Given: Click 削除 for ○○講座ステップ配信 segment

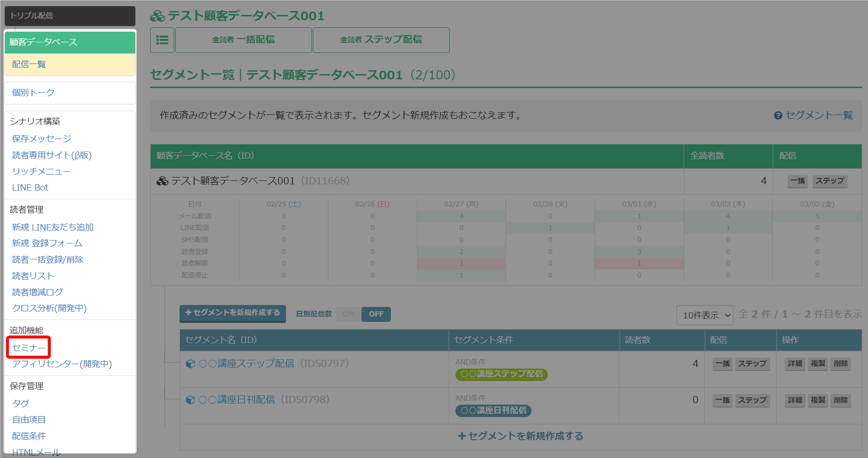Looking at the screenshot, I should [841, 364].
